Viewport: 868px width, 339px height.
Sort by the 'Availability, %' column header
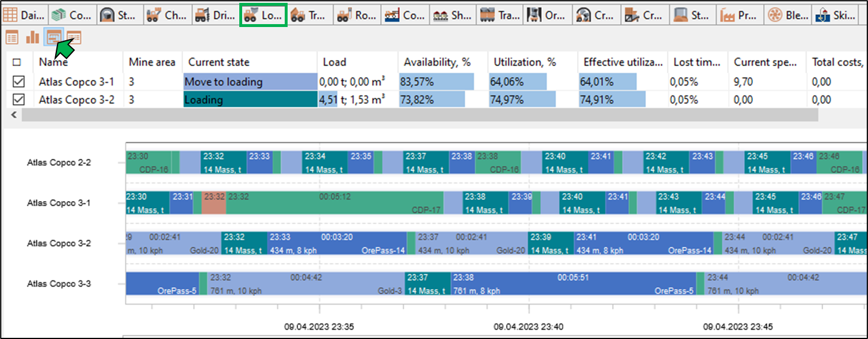click(442, 62)
